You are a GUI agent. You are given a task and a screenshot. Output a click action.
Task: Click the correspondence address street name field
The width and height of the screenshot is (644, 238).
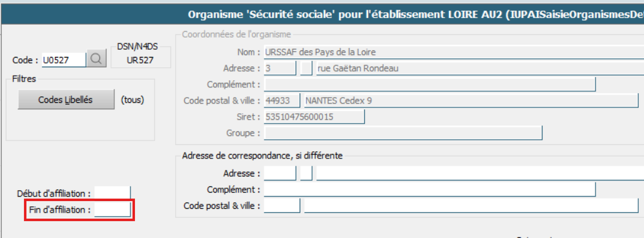click(x=480, y=173)
